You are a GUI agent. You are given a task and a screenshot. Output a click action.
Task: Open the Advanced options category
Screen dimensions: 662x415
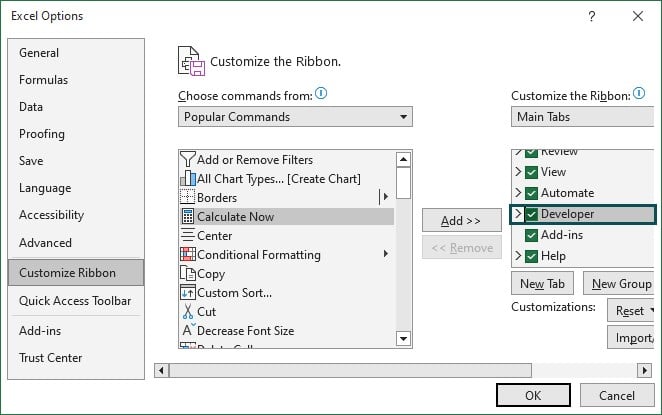76,243
